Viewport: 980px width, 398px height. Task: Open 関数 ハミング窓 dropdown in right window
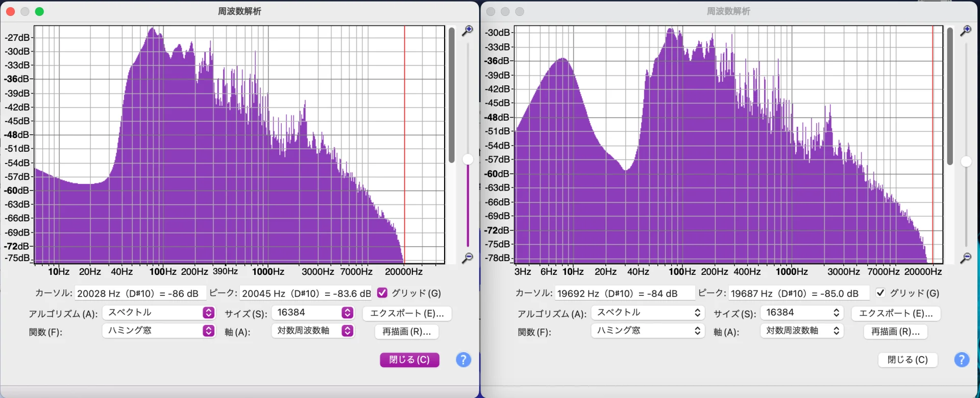click(647, 331)
